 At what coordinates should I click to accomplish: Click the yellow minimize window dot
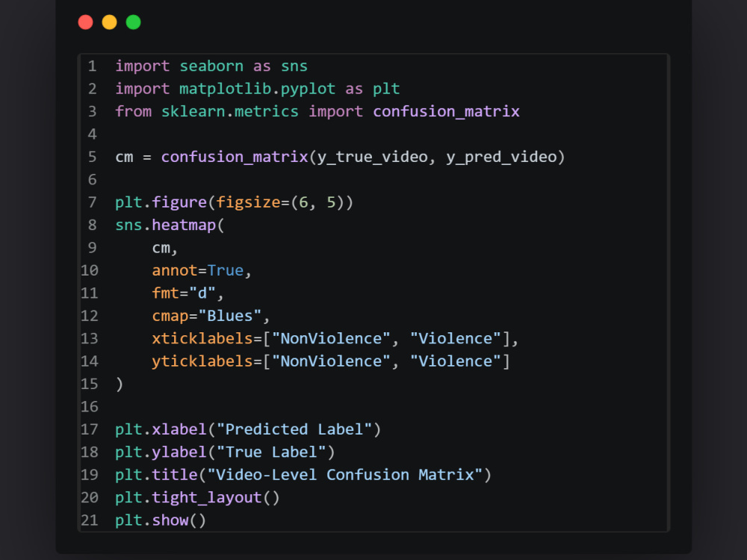(x=109, y=22)
